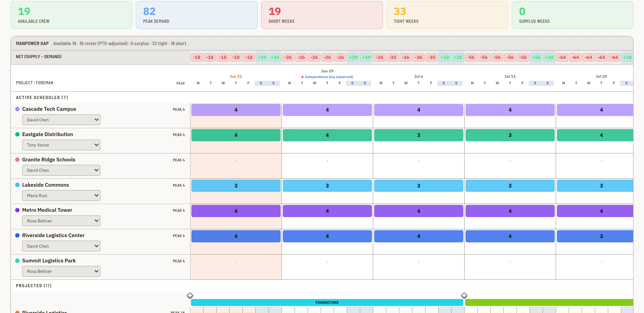The image size is (644, 313).
Task: Click Cascade Tech Campus bar for Jun 22 week
Action: click(x=236, y=110)
